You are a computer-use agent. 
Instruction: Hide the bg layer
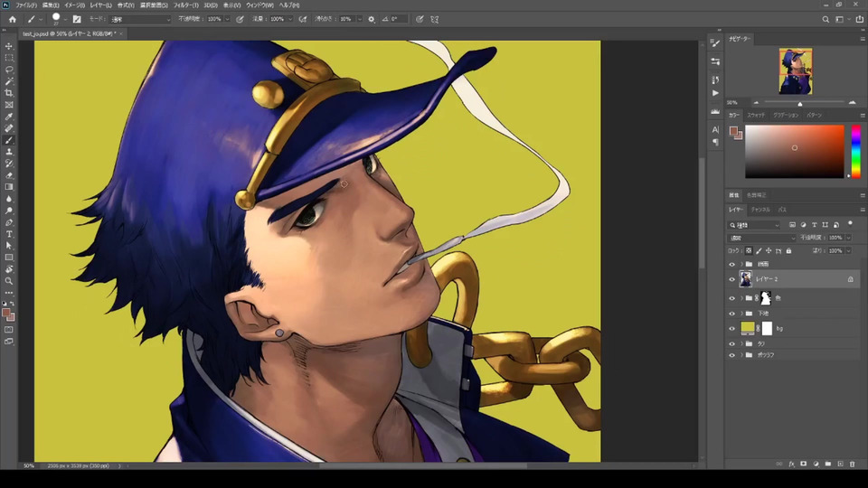(731, 329)
